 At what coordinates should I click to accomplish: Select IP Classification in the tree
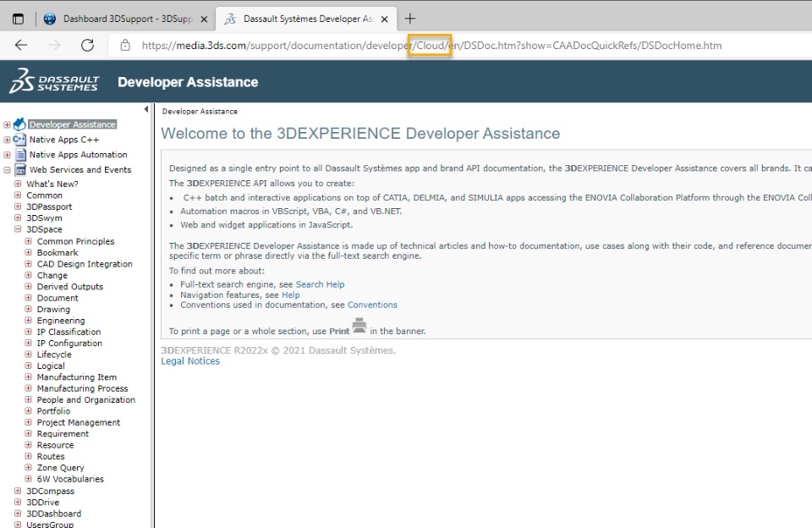69,332
